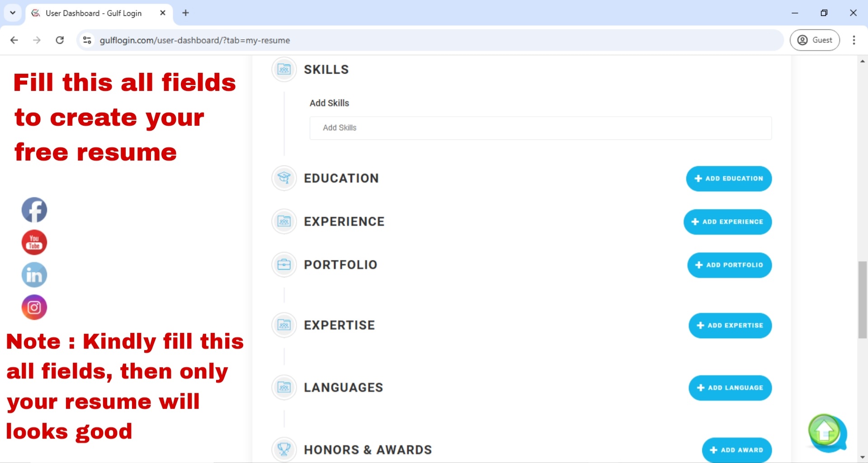Image resolution: width=868 pixels, height=463 pixels.
Task: Click the Education graduation cap icon
Action: [x=283, y=178]
